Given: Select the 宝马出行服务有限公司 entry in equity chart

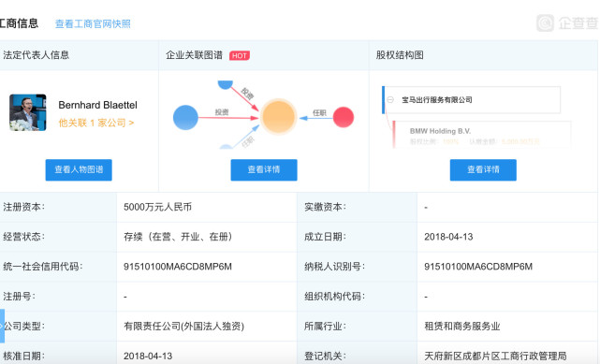Looking at the screenshot, I should tap(472, 100).
